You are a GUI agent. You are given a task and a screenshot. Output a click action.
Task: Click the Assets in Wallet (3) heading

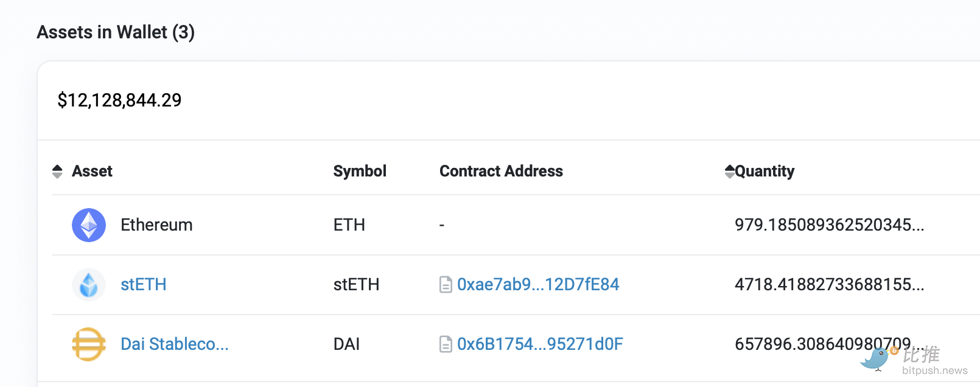[x=116, y=32]
